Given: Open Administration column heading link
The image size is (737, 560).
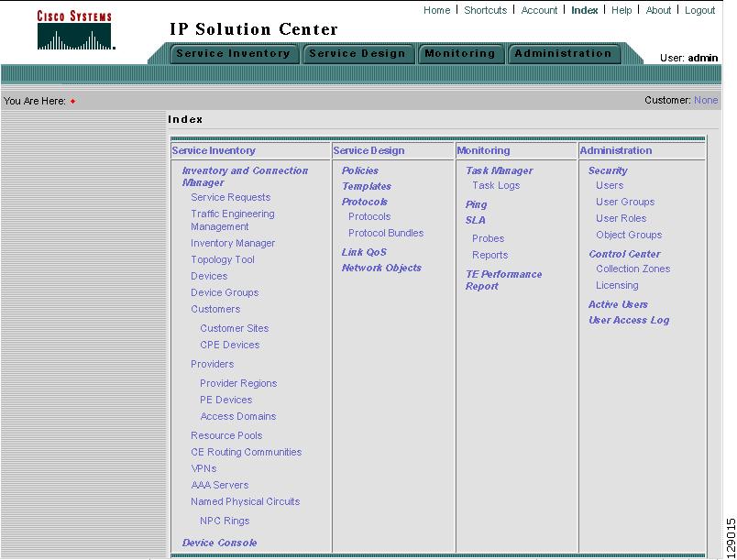Looking at the screenshot, I should click(616, 150).
